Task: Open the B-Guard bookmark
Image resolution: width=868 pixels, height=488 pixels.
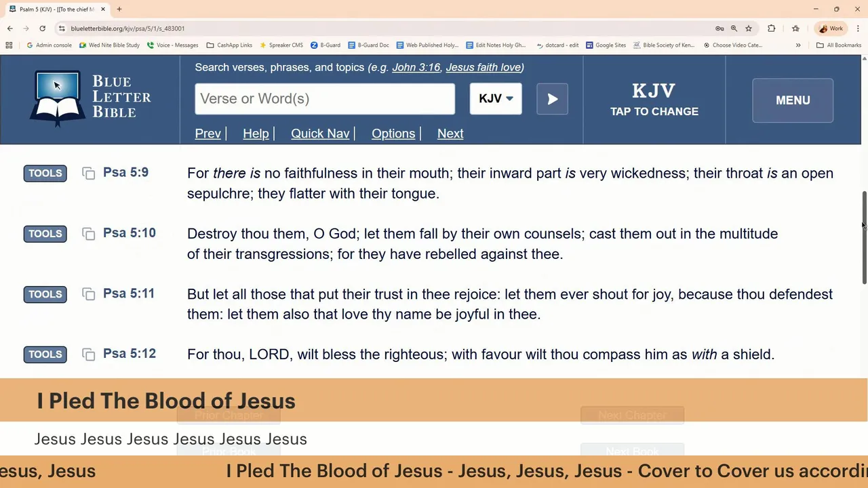Action: [325, 45]
